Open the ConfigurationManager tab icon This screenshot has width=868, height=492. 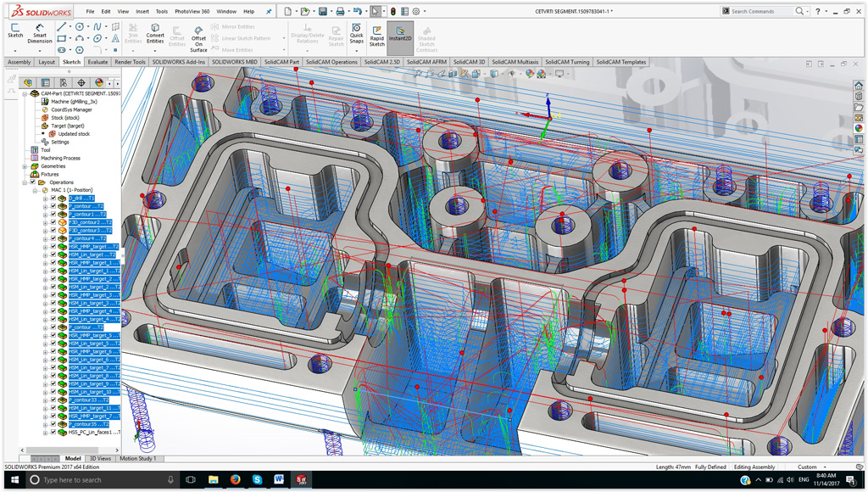pyautogui.click(x=63, y=82)
